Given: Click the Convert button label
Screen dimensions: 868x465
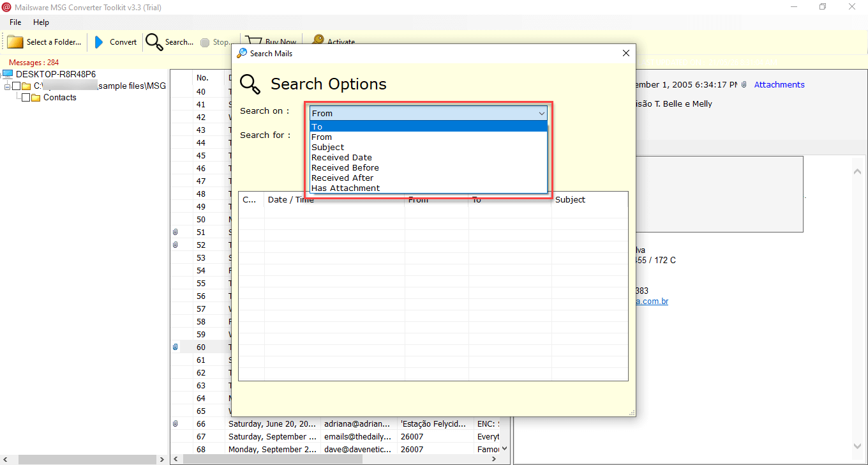Looking at the screenshot, I should 123,42.
